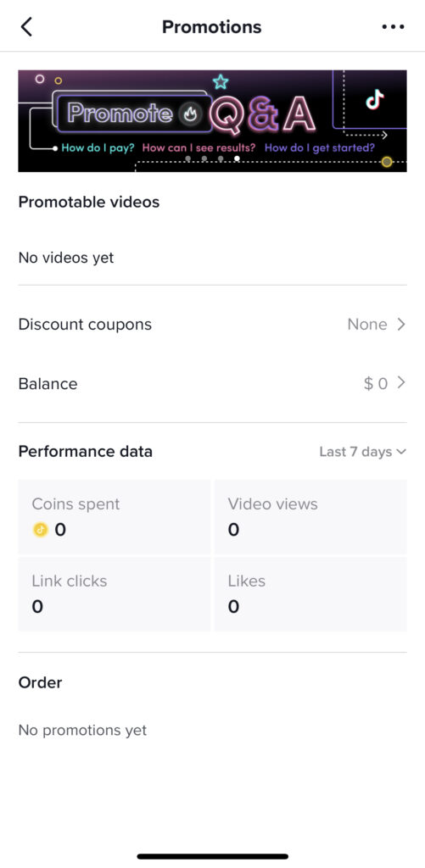Viewport: 425px width, 868px height.
Task: Select the first banner carousel dot
Action: [187, 159]
